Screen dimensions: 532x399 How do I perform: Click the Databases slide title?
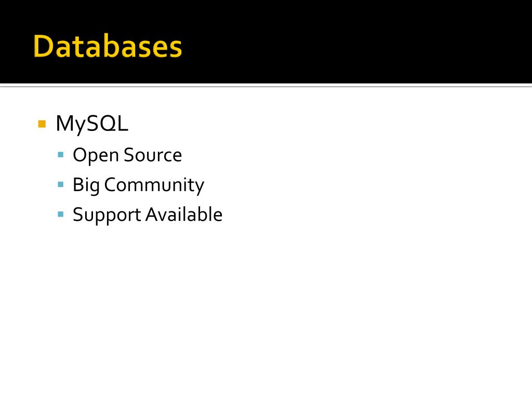point(108,47)
